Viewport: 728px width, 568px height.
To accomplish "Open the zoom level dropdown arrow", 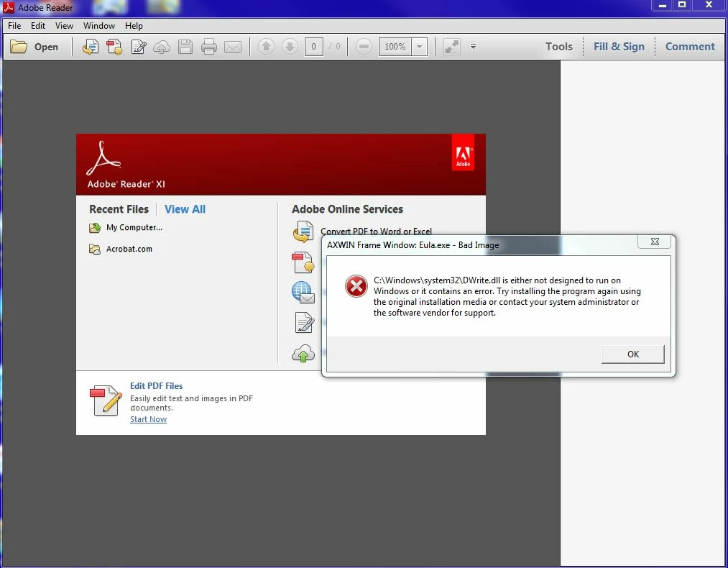I will pyautogui.click(x=419, y=47).
